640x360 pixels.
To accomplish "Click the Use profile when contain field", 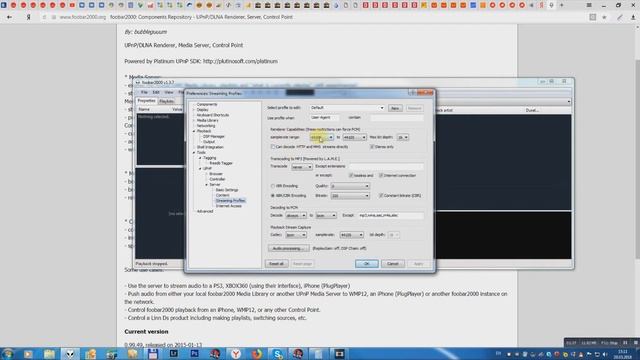I will click(397, 118).
